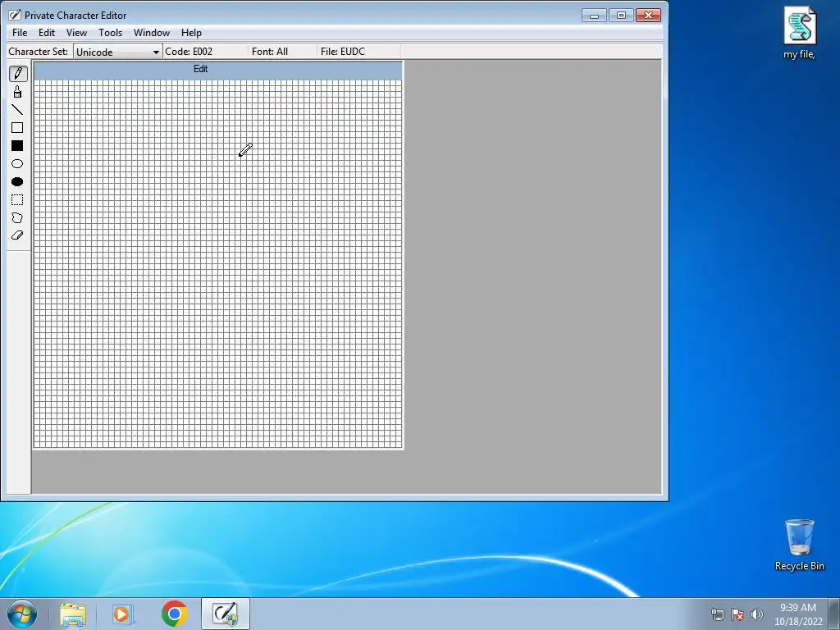
Task: Pick the Filled Rectangle tool
Action: [x=17, y=146]
